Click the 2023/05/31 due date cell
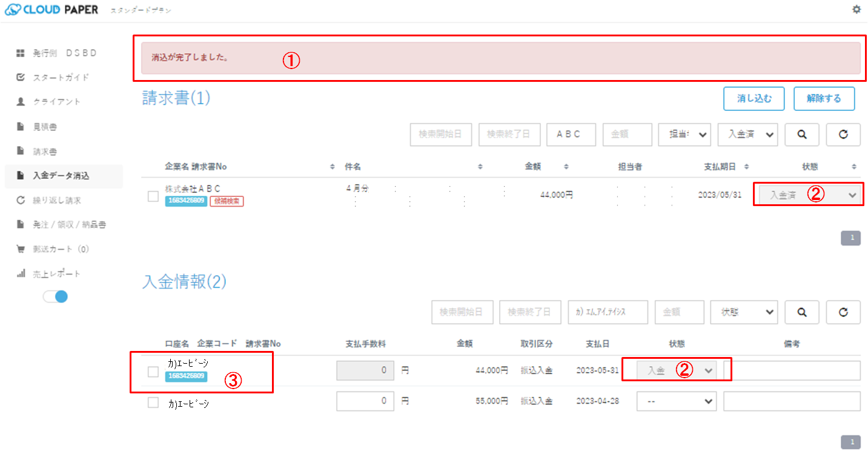 (x=720, y=195)
